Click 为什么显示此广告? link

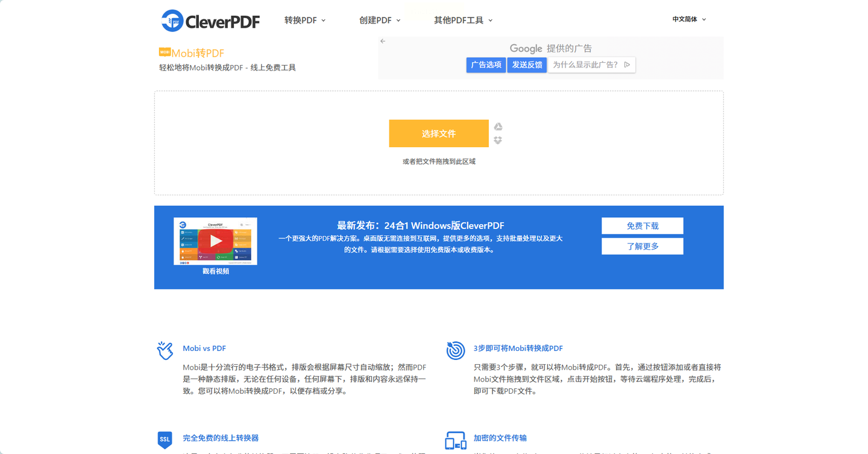pos(591,65)
